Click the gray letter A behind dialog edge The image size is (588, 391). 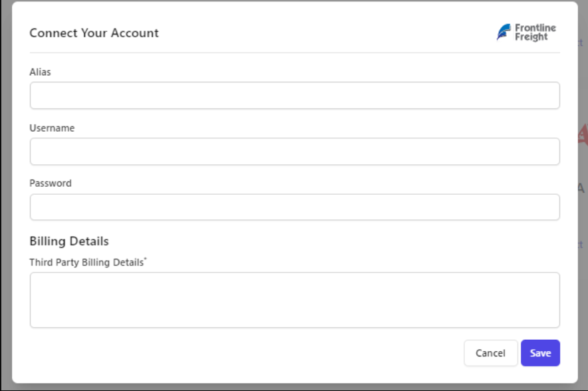[x=581, y=188]
